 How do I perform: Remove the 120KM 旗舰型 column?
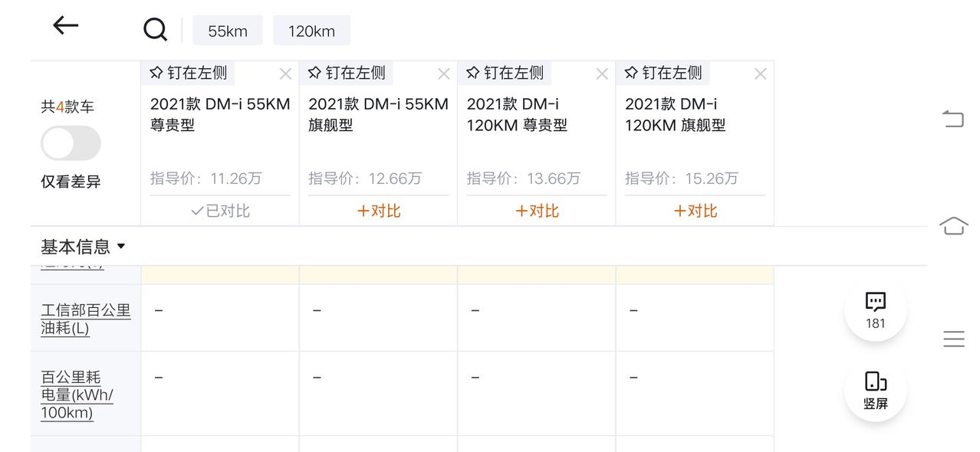pos(761,74)
